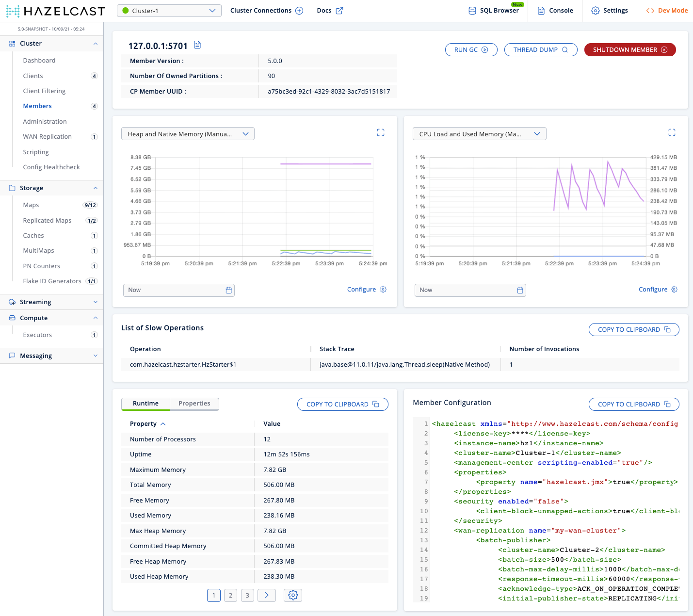Open the Runtime table pagination settings gear
Image resolution: width=693 pixels, height=616 pixels.
(x=293, y=595)
